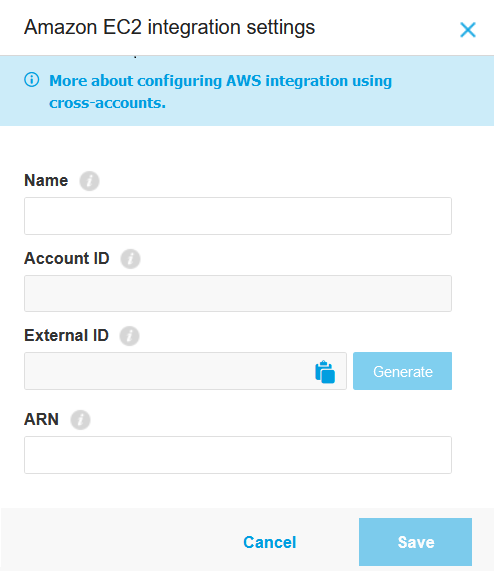Click the dialog title Amazon EC2 integration settings
Screen dimensions: 494x571
[170, 27]
